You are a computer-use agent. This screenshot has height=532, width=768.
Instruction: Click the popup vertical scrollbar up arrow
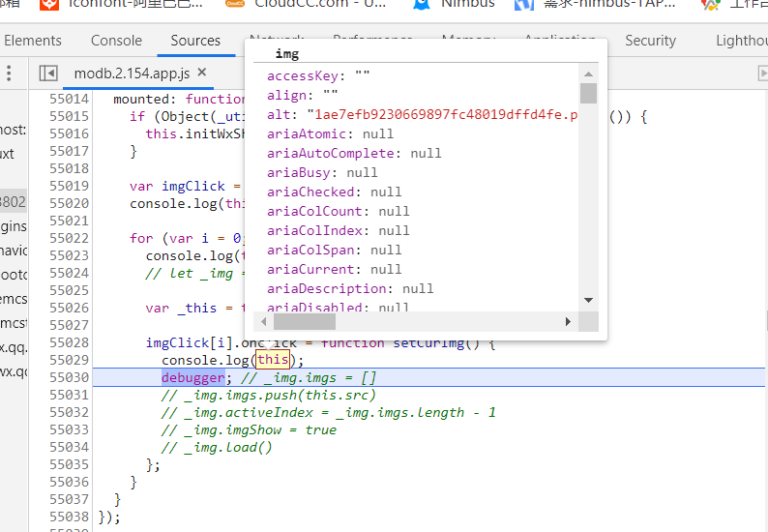(x=589, y=74)
